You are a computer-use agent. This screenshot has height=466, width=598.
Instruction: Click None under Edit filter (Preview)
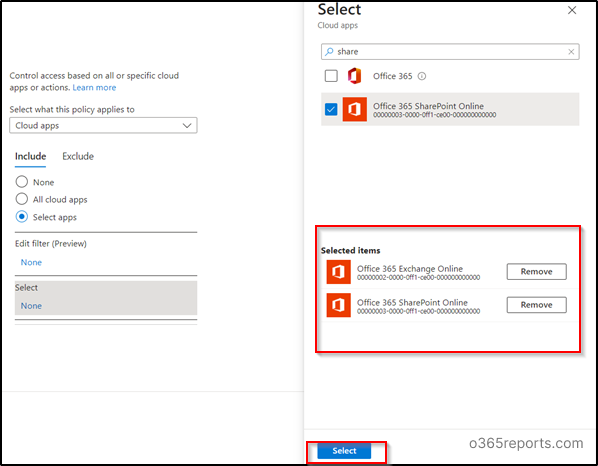pyautogui.click(x=31, y=262)
